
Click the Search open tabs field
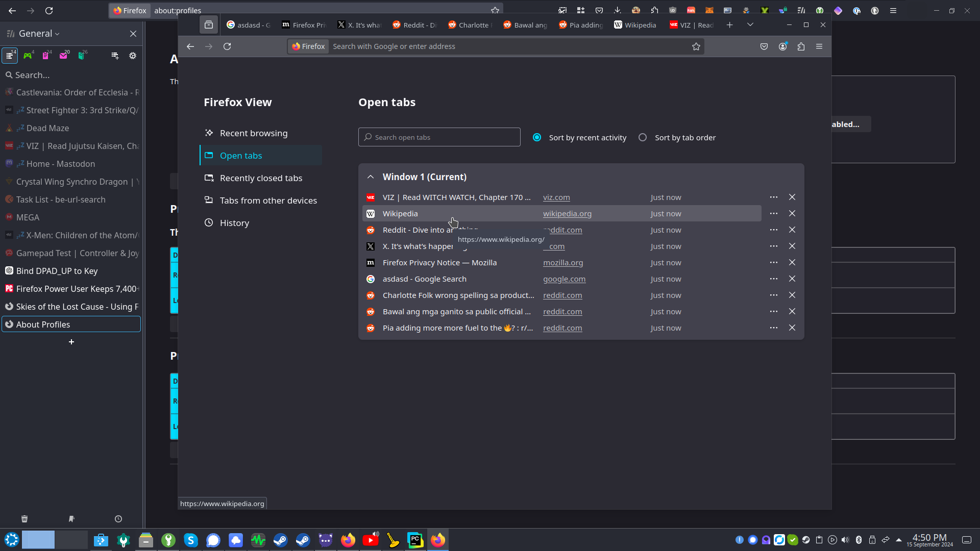(439, 137)
